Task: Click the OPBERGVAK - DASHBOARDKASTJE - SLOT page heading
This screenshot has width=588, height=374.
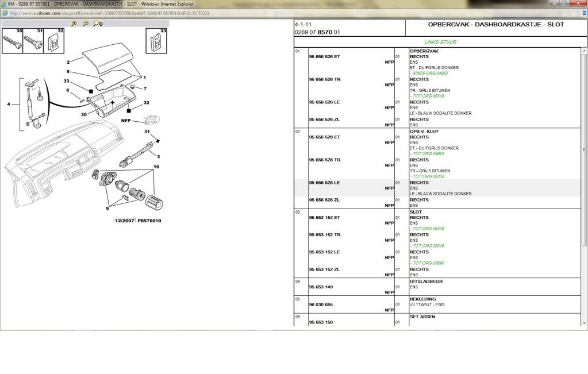Action: click(496, 24)
